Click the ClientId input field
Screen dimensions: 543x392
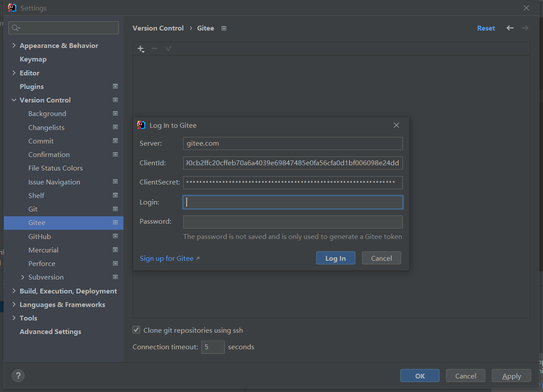[293, 163]
